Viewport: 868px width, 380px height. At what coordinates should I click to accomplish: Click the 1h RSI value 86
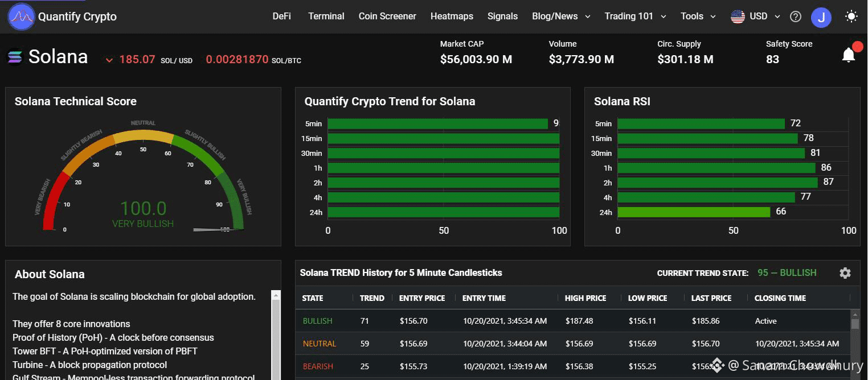point(826,168)
